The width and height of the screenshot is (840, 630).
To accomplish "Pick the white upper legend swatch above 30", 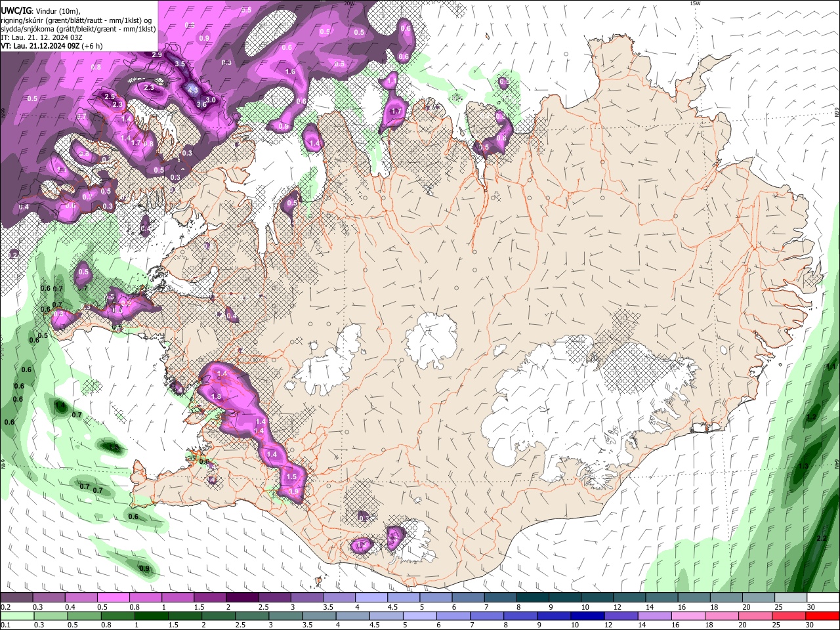I will pos(823,597).
